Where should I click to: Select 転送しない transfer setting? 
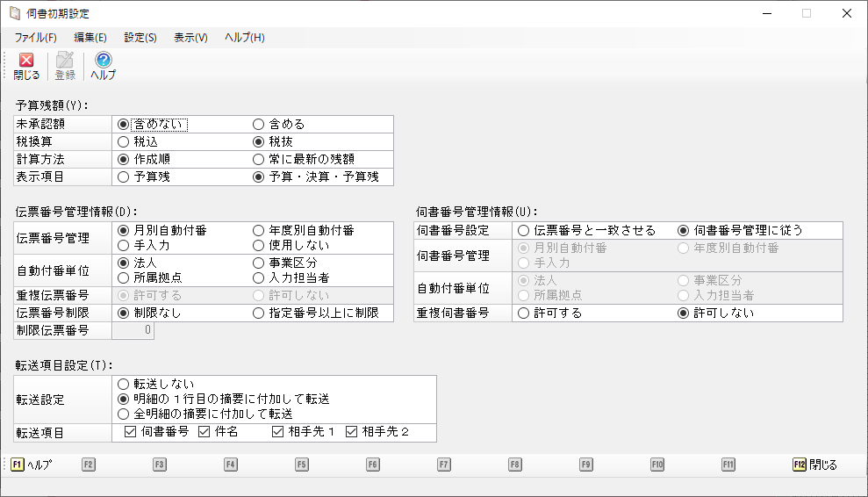click(x=124, y=384)
